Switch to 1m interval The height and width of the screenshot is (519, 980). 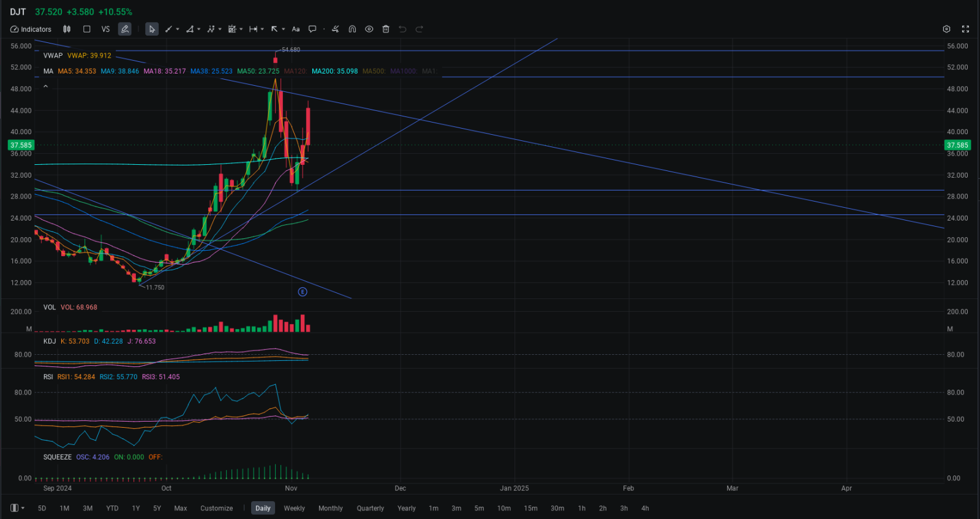(x=434, y=508)
